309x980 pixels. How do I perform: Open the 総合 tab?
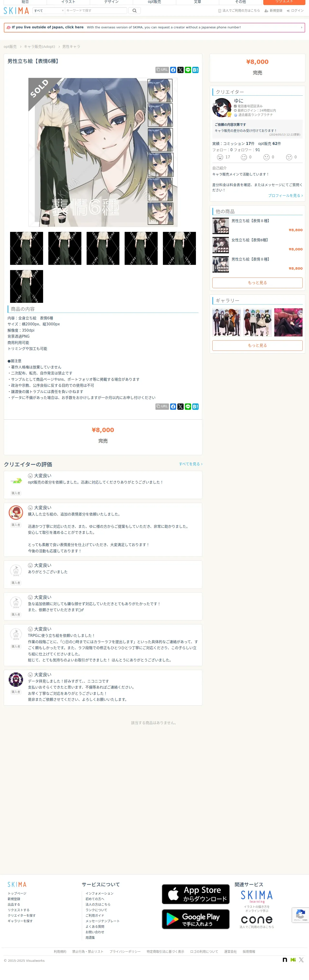point(25,2)
